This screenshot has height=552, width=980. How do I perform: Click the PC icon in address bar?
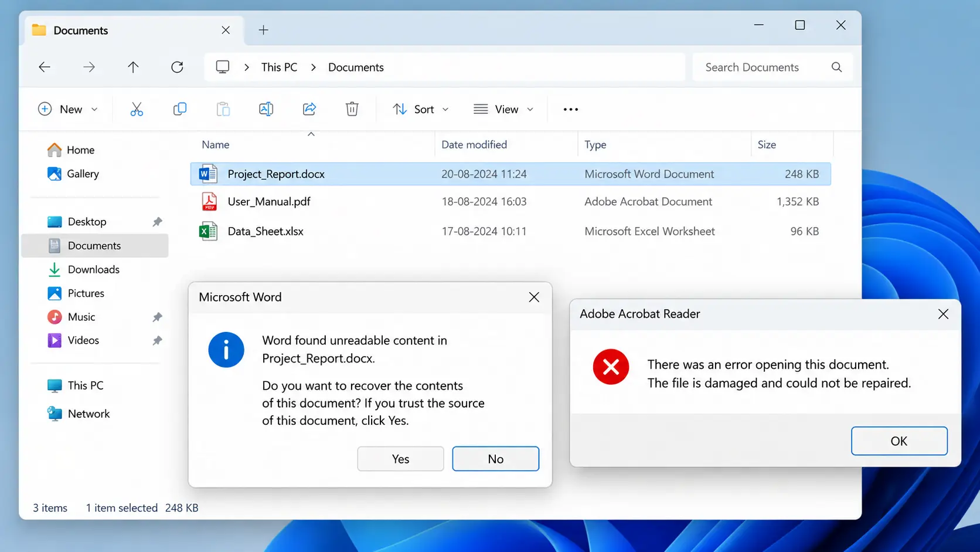tap(223, 67)
